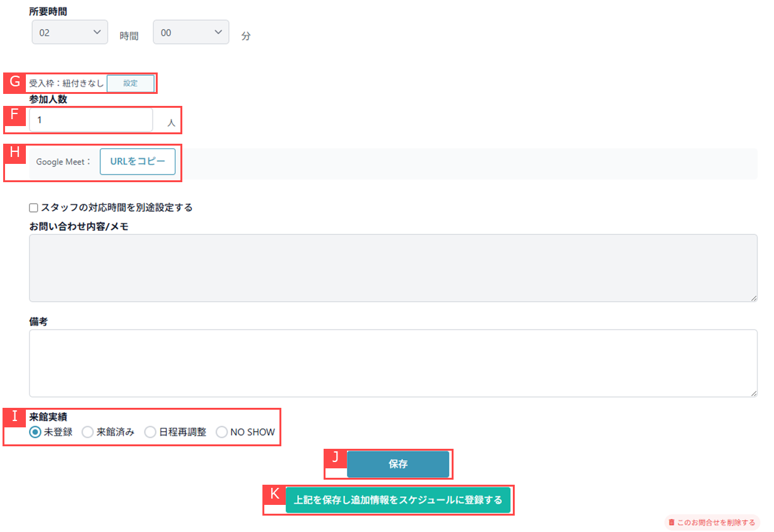
Task: Select 日程再調整 under 来館実績
Action: (150, 432)
